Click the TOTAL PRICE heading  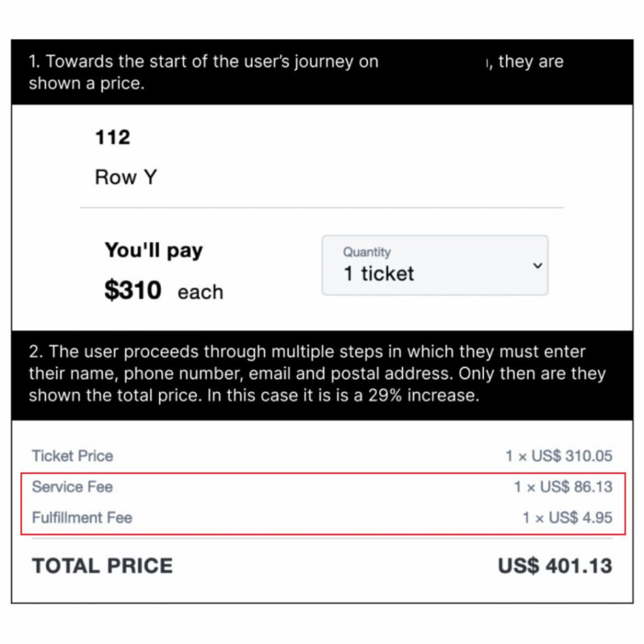click(x=102, y=565)
